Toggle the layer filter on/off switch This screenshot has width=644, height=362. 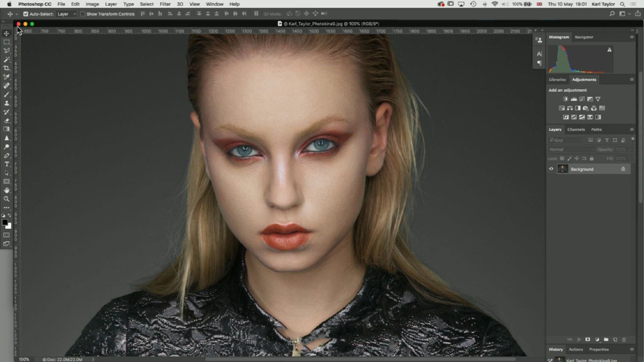pyautogui.click(x=633, y=139)
